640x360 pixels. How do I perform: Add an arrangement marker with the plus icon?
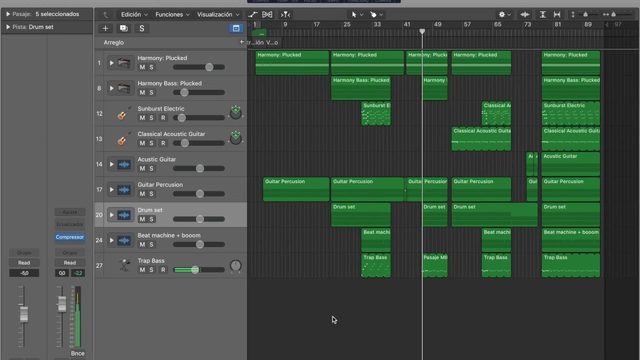click(242, 42)
